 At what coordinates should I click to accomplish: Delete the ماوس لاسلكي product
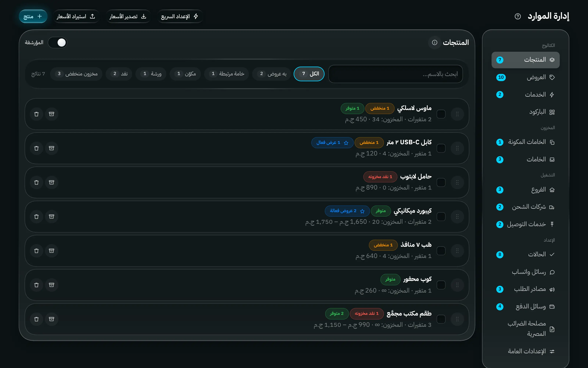(36, 114)
